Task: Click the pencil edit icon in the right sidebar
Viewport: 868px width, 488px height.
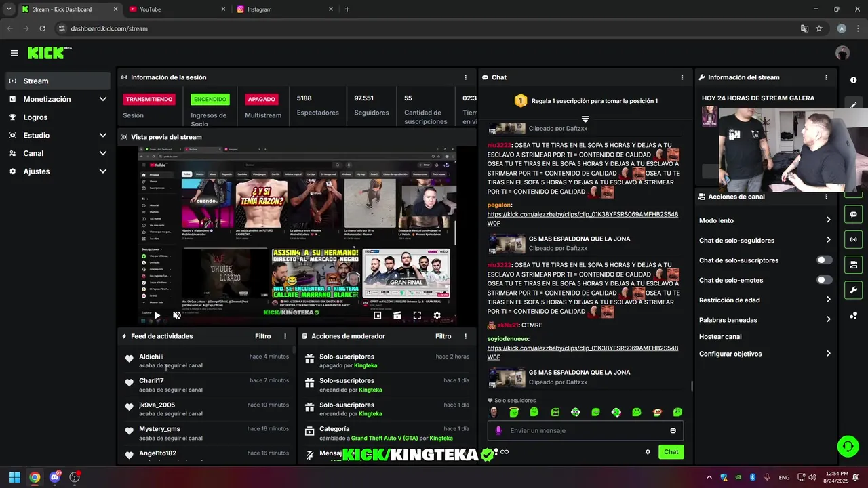Action: click(x=853, y=105)
